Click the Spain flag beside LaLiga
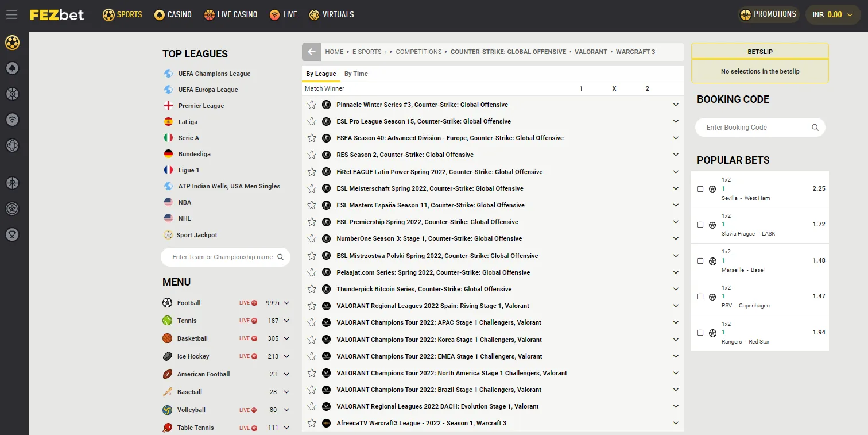Screen dimensions: 868x435 (168, 122)
